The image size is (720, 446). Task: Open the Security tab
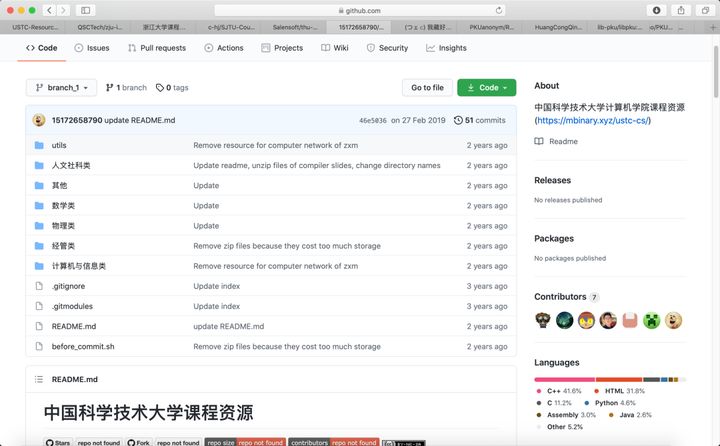[x=387, y=48]
